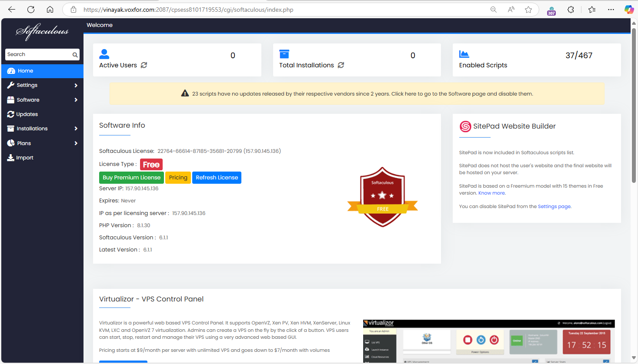Click the SitePad Website Builder logo icon
638x364 pixels.
(465, 126)
